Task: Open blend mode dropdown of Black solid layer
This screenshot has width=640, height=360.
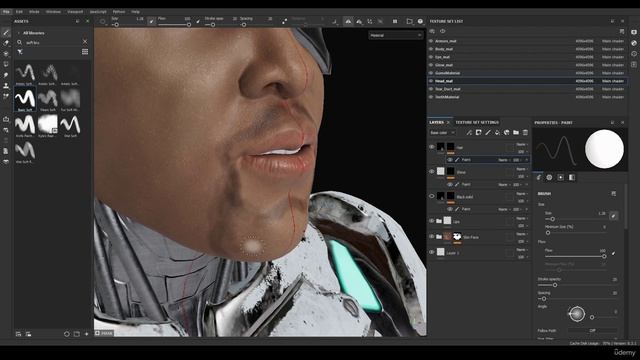Action: (522, 194)
